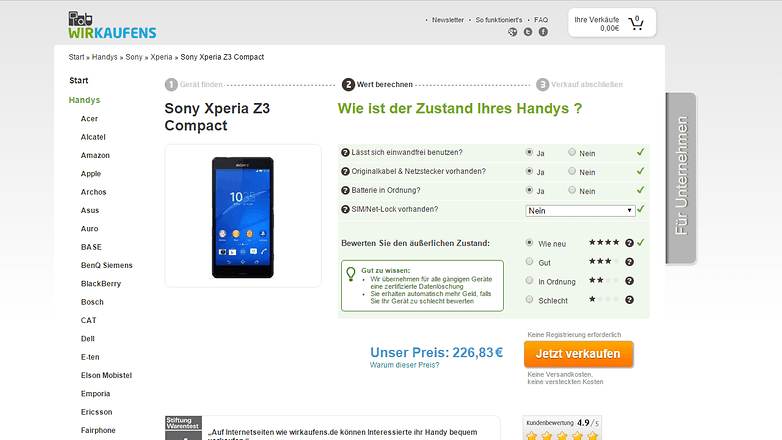Screen dimensions: 782x440
Task: Open the Google Plus social icon
Action: tap(512, 32)
